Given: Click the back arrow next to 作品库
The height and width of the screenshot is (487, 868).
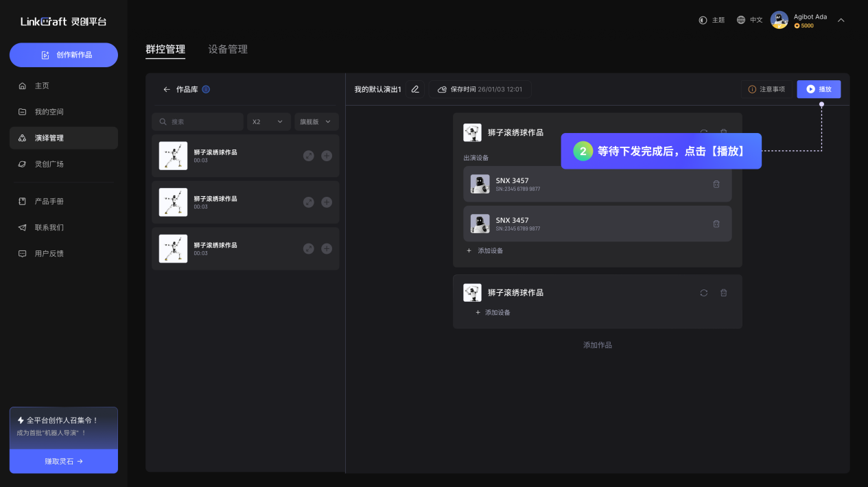Looking at the screenshot, I should [166, 90].
